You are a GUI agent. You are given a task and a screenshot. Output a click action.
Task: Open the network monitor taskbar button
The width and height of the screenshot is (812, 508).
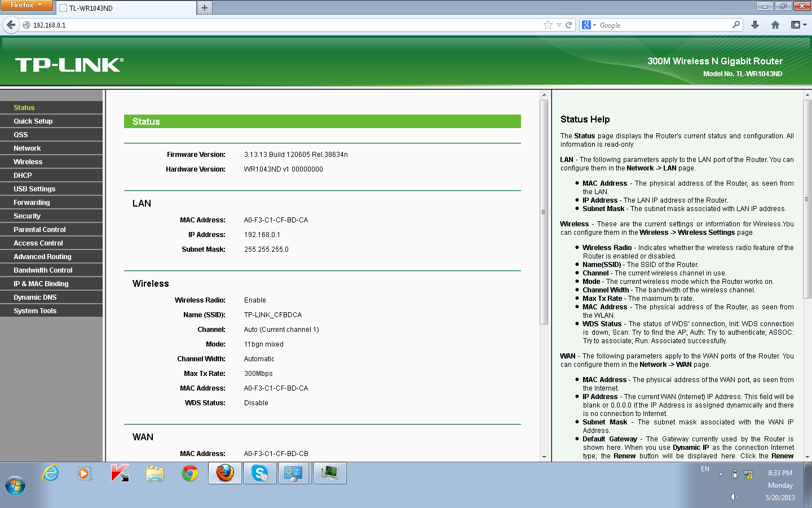click(x=329, y=473)
